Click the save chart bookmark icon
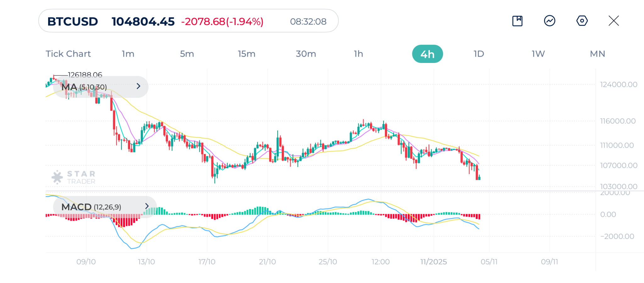The image size is (644, 283). (517, 21)
